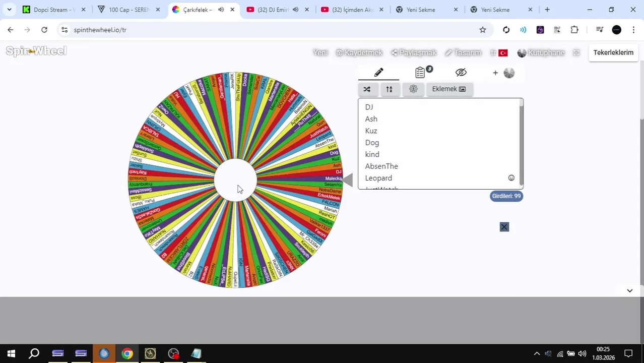Open the results clipboard tab
This screenshot has height=363, width=644.
tap(420, 73)
